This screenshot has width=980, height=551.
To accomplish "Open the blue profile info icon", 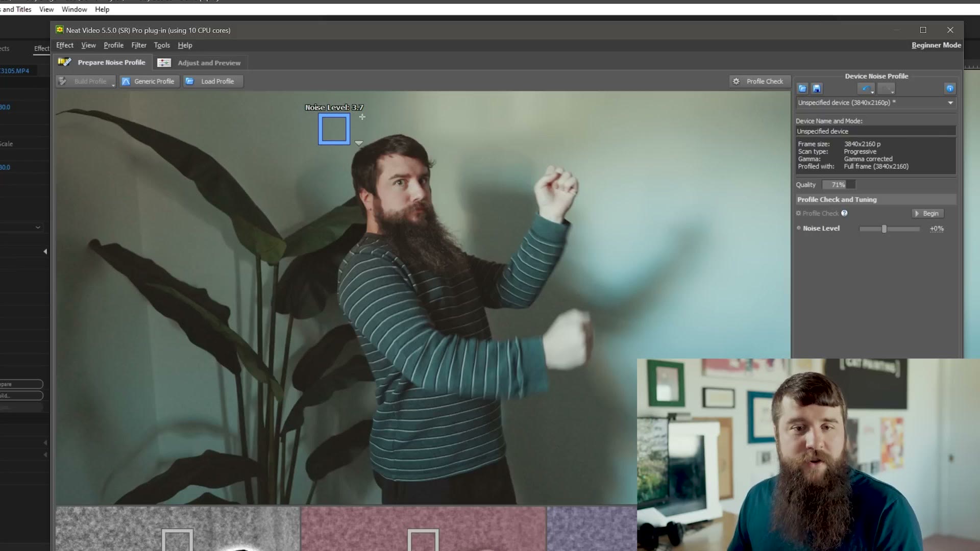I will (950, 89).
